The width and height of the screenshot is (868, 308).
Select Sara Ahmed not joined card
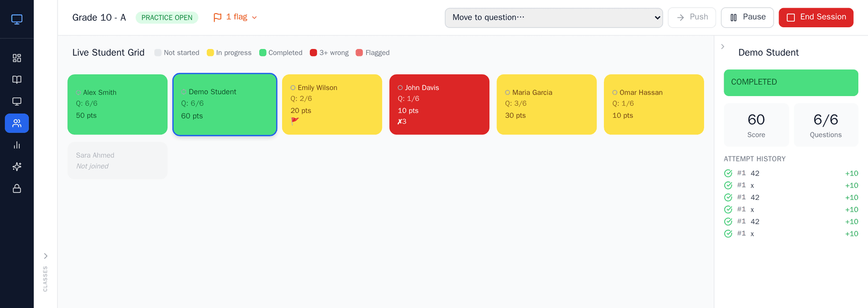click(117, 160)
